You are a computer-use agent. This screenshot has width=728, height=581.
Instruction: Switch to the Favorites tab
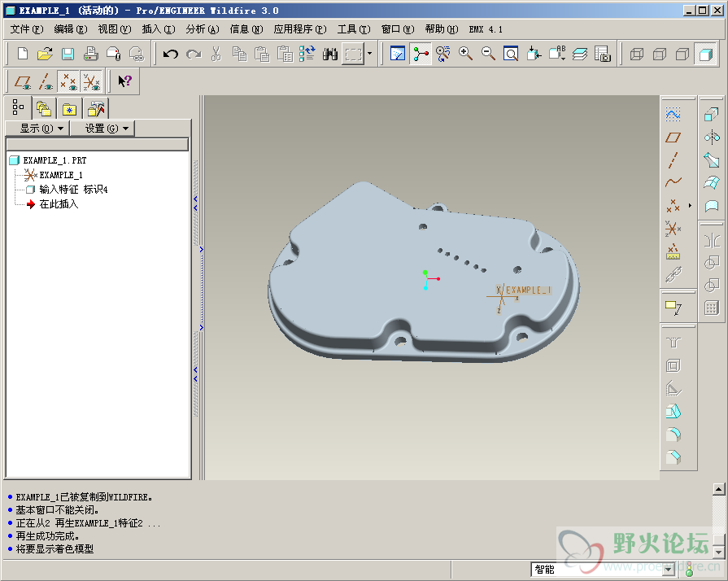tap(70, 109)
